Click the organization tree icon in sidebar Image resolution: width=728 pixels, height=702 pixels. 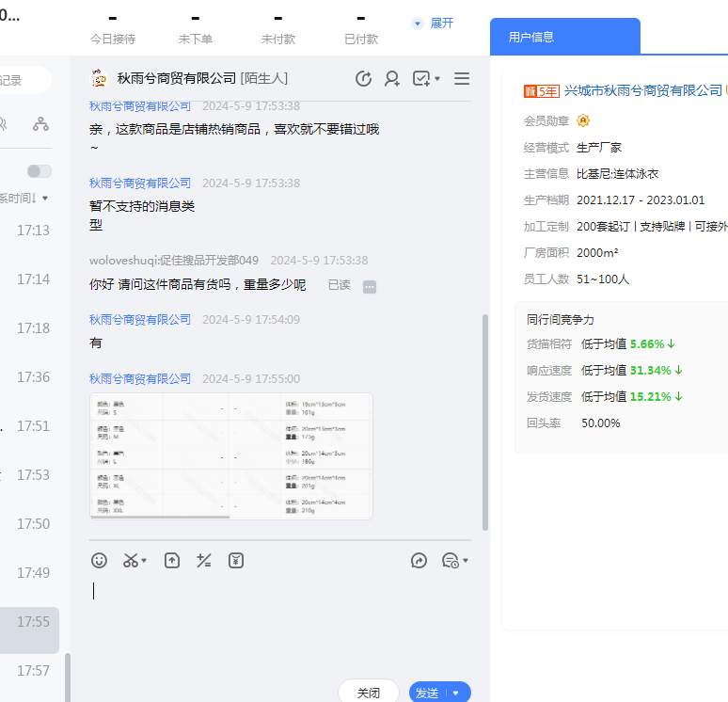coord(40,123)
